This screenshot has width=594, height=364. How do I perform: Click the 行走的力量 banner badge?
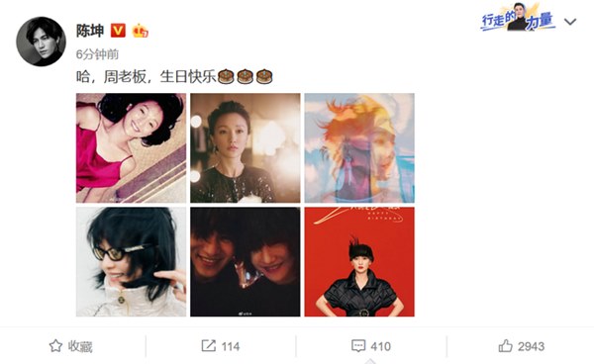(518, 18)
